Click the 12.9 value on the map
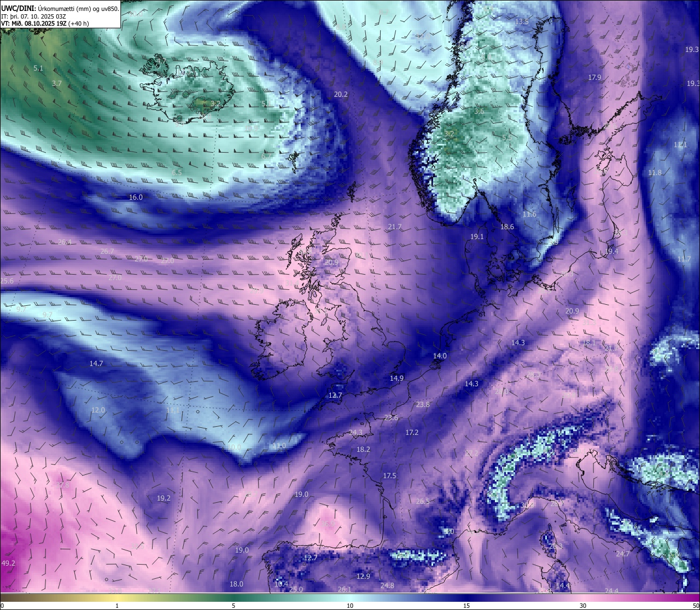This screenshot has height=610, width=700. (363, 576)
